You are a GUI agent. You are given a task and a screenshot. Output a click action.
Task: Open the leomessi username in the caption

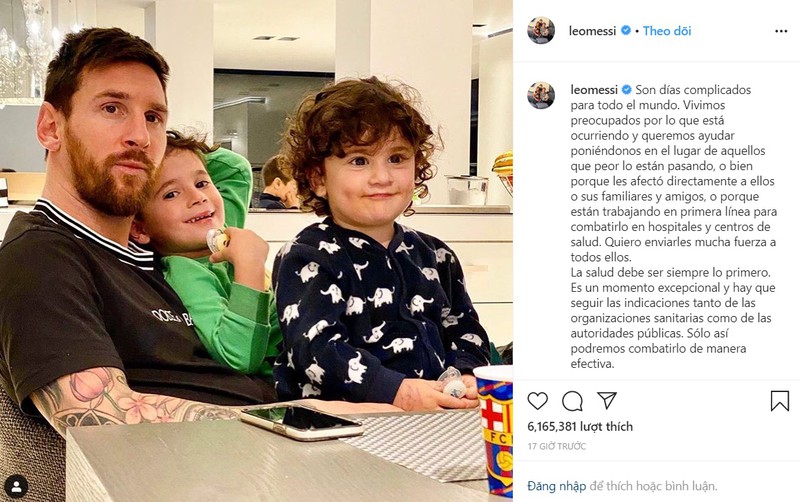(x=594, y=90)
